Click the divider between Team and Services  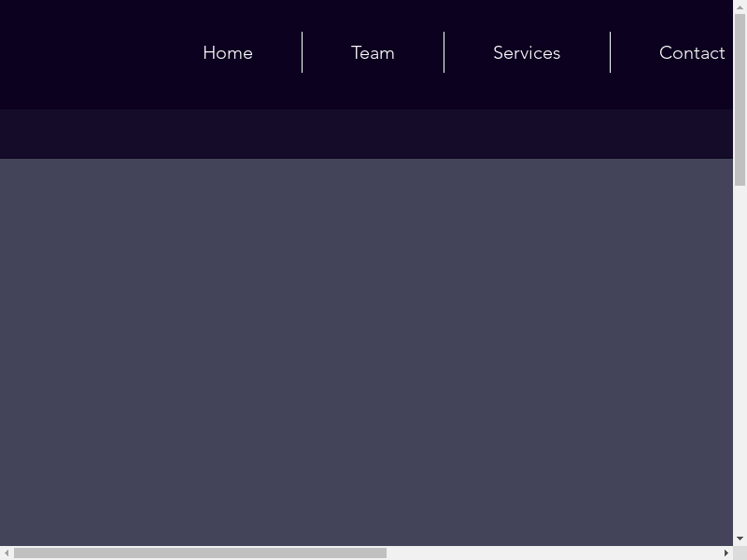[x=444, y=52]
